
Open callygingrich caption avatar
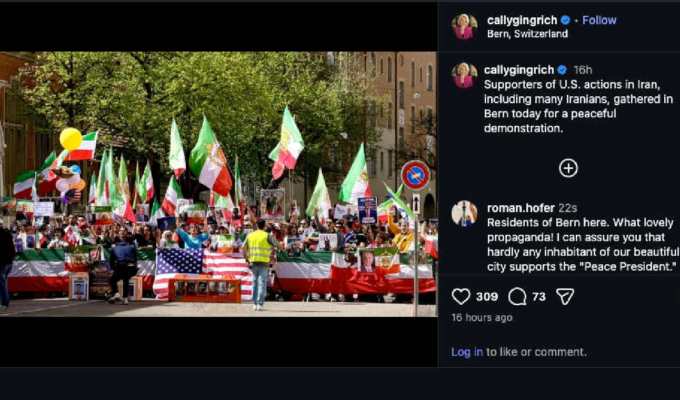point(464,75)
